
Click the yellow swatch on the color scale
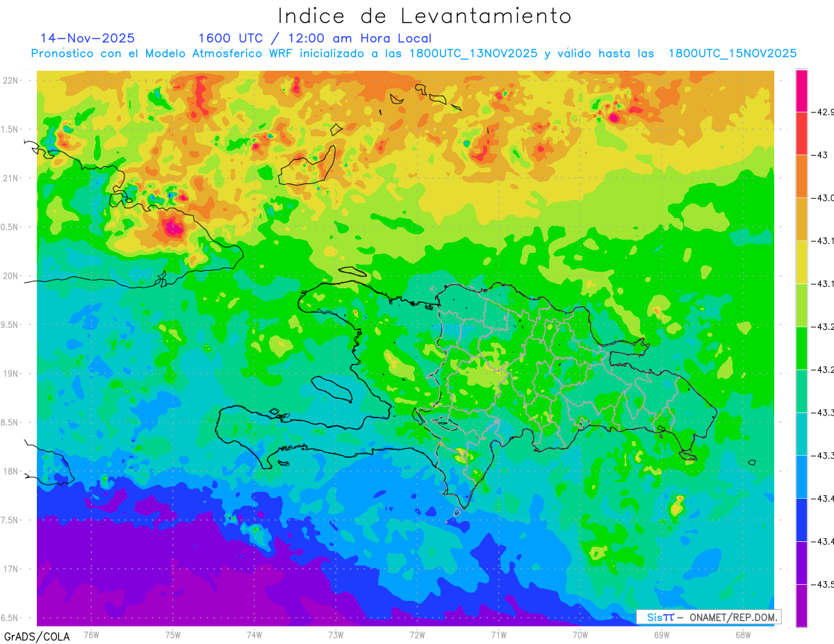(x=801, y=262)
